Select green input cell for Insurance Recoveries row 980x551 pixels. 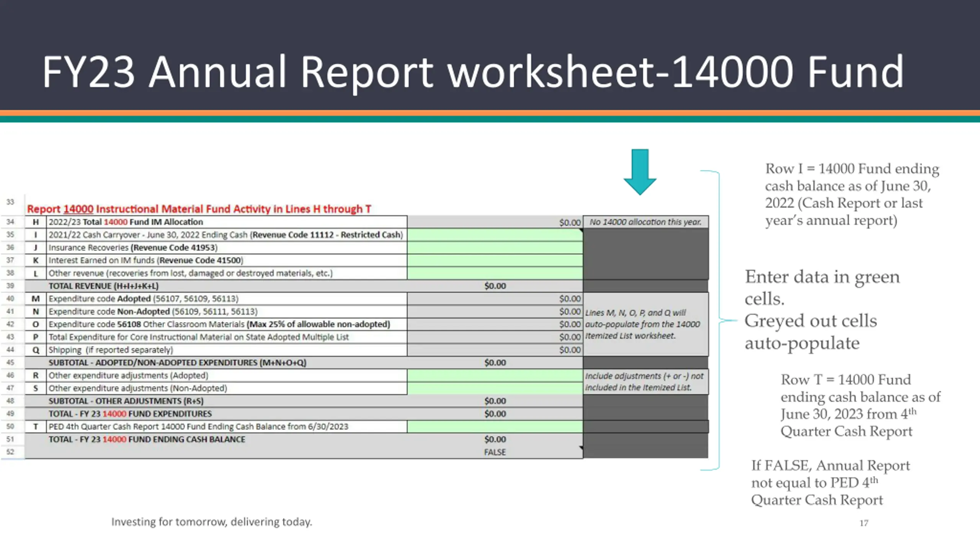click(x=495, y=248)
